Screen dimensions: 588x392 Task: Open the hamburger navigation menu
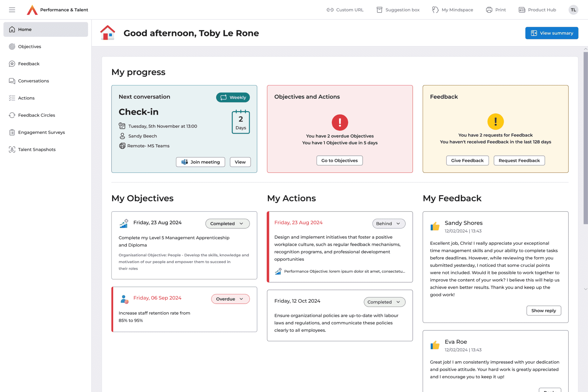(12, 10)
